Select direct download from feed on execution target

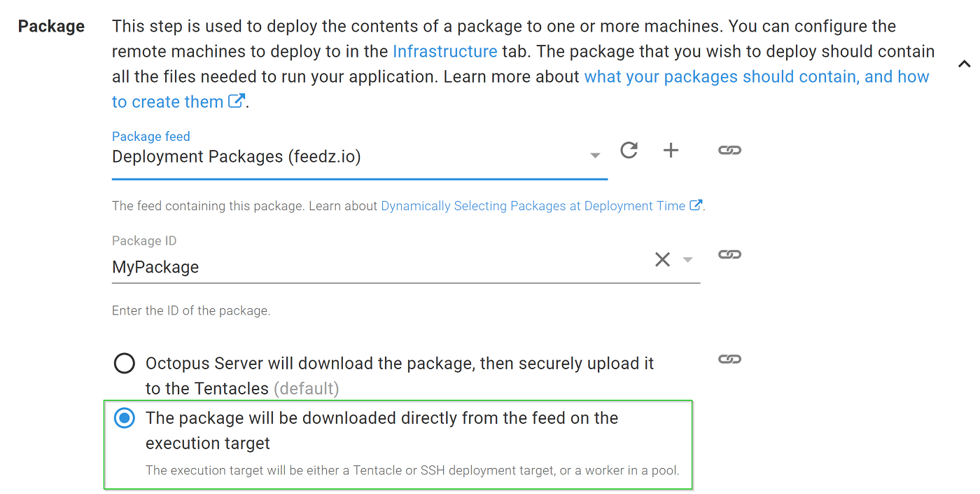coord(124,418)
